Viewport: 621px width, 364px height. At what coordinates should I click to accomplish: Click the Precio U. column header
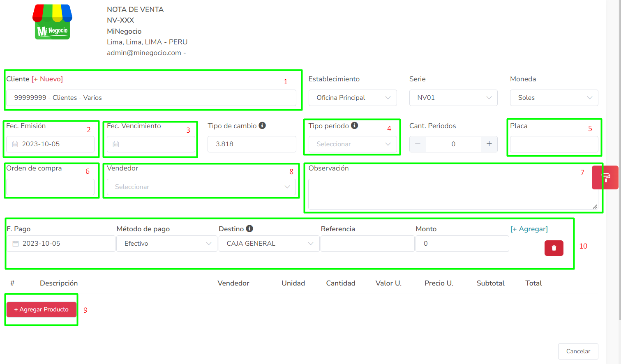[439, 283]
